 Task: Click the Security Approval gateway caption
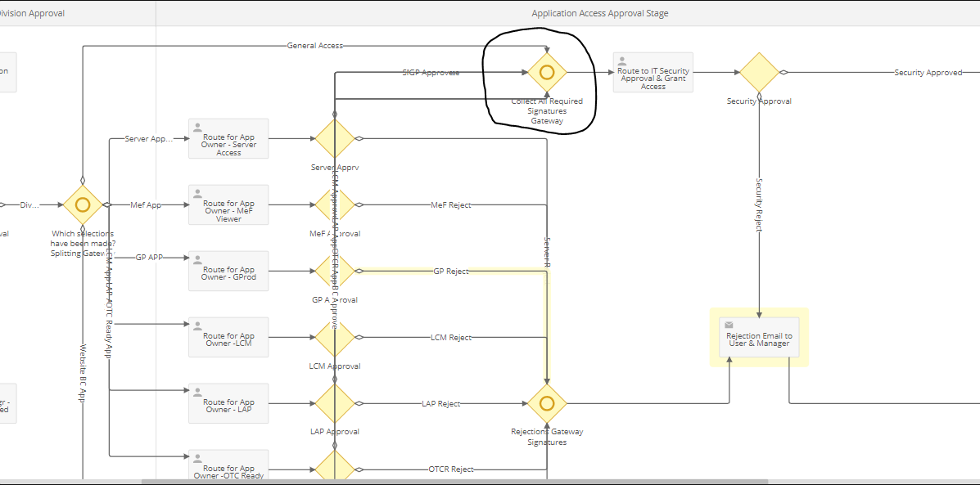(760, 101)
